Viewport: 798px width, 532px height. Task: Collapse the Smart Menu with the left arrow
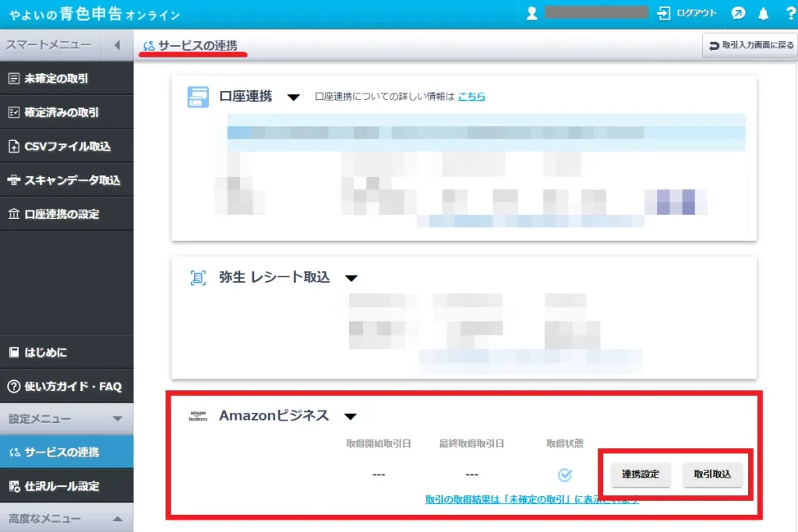coord(117,44)
